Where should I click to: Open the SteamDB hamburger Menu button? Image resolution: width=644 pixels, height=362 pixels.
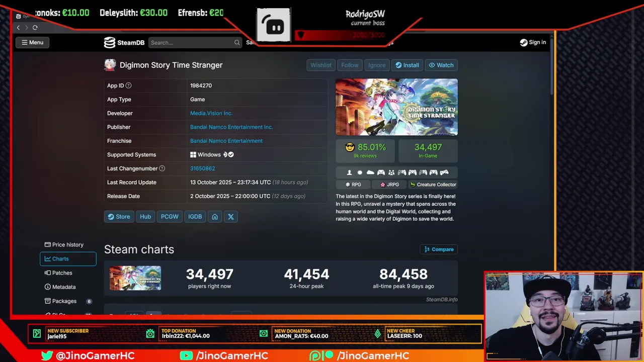coord(32,43)
